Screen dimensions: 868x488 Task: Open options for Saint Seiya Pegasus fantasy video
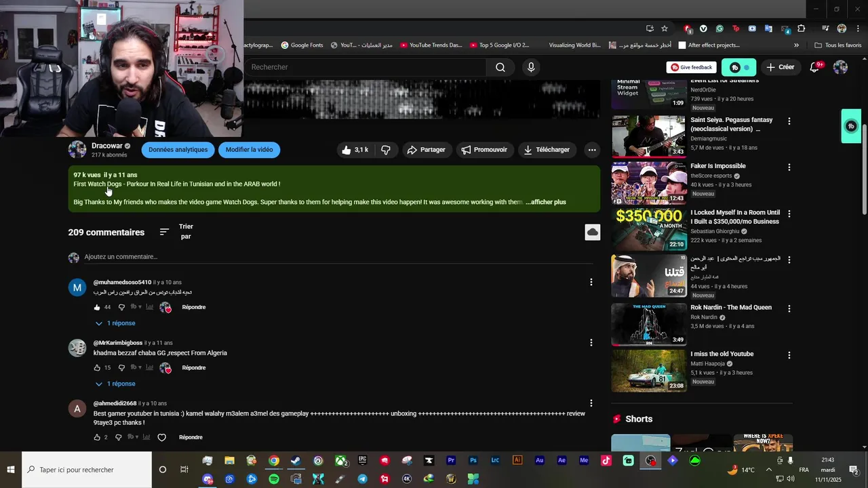(789, 121)
